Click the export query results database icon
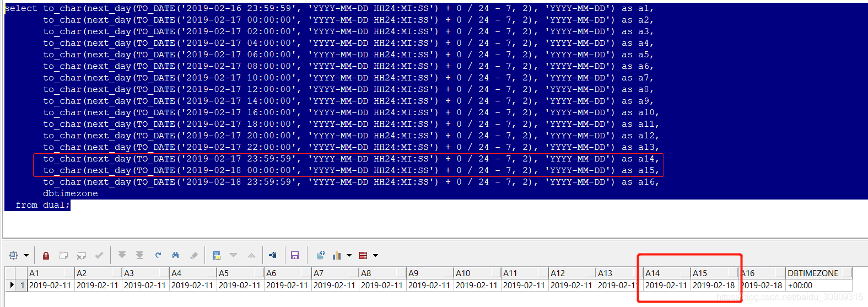Screen dimensions: 868x307 [x=320, y=255]
